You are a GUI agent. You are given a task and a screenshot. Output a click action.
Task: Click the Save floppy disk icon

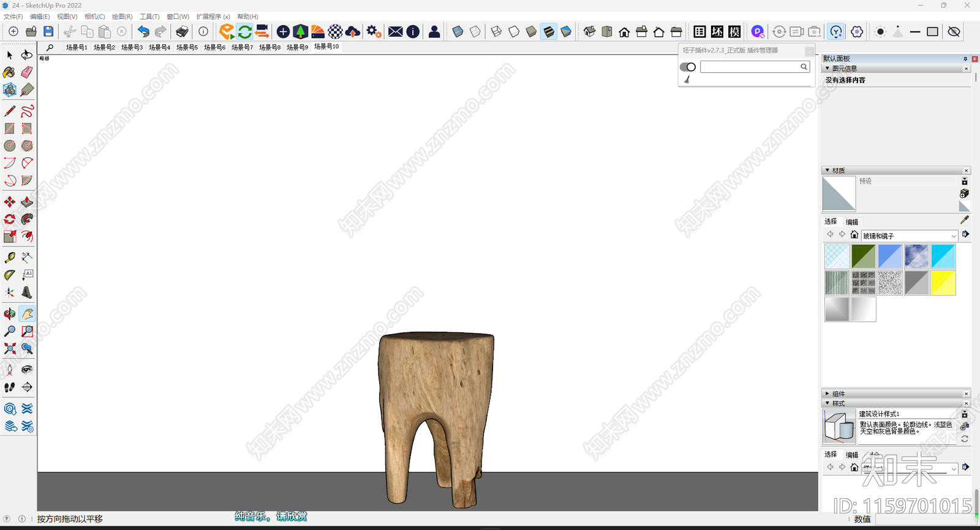48,31
